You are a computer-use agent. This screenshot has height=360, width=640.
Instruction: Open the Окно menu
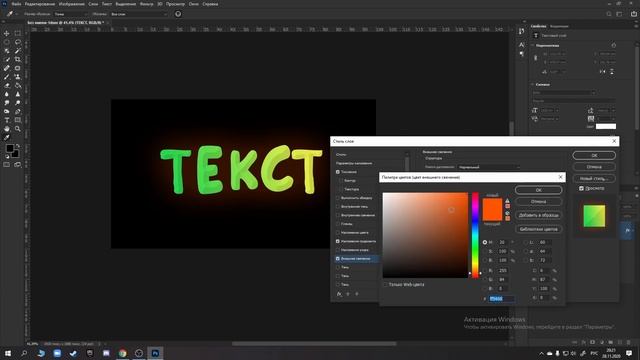[x=193, y=4]
